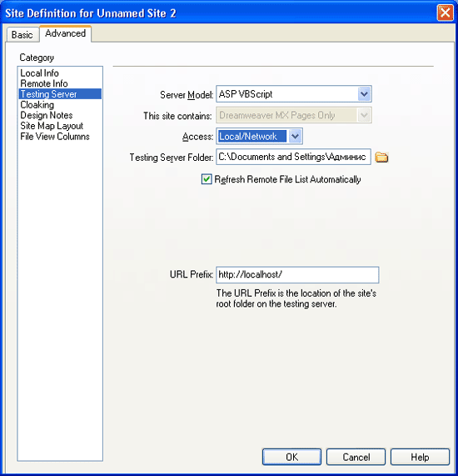This screenshot has width=458, height=476.
Task: Switch to the Basic tab
Action: pyautogui.click(x=22, y=35)
